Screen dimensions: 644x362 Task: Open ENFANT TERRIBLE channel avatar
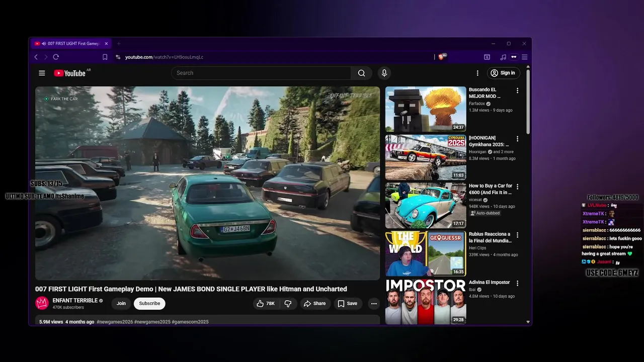42,303
